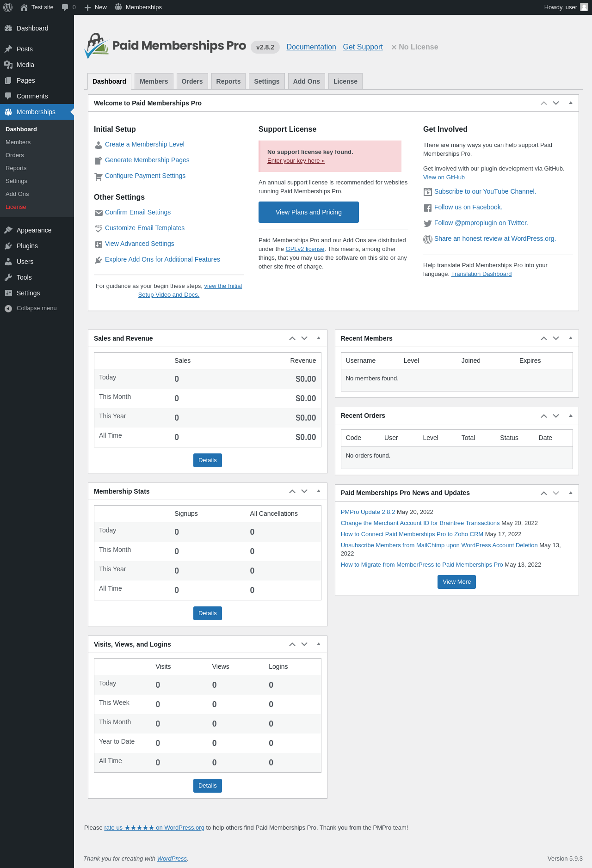Open the Documentation link
This screenshot has height=868, width=592.
click(311, 47)
